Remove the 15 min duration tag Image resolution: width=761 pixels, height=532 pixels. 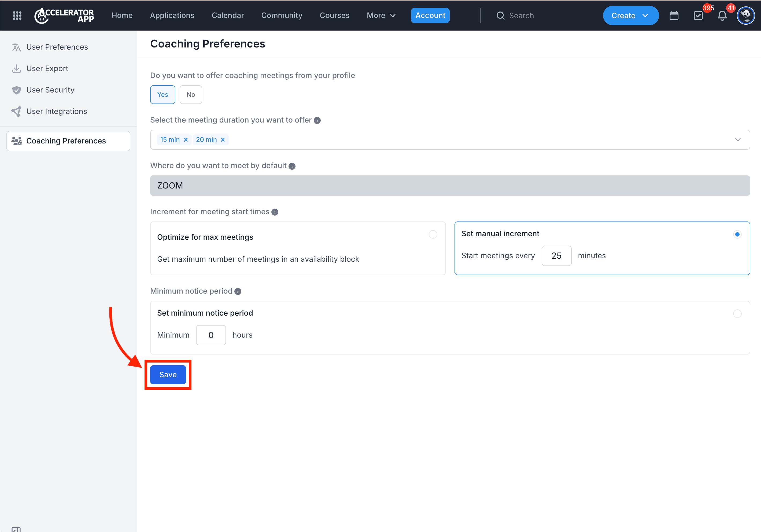(x=186, y=139)
